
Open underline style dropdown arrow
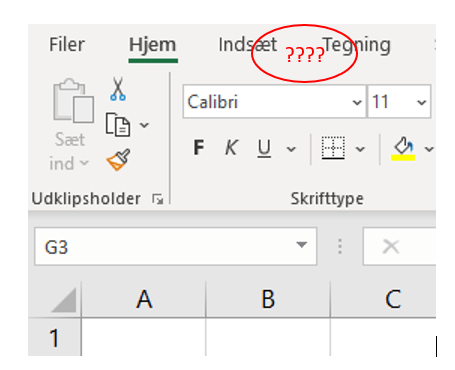pyautogui.click(x=291, y=149)
